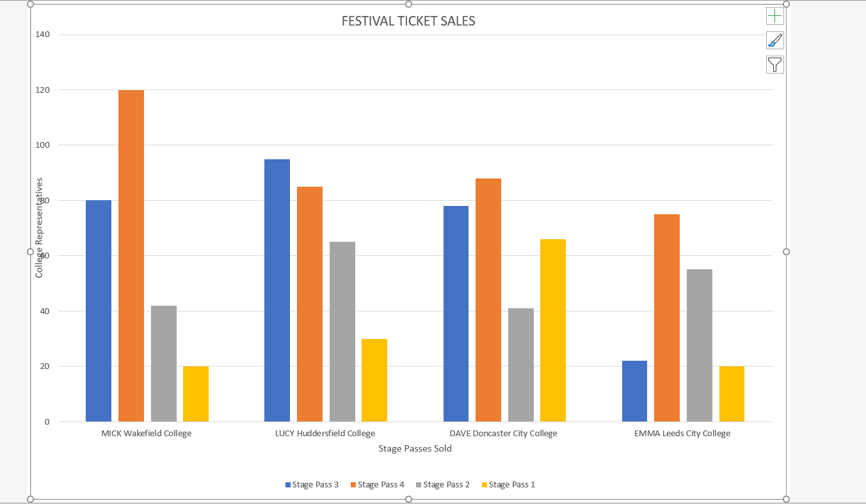Click the right-middle chart resize handle
The image size is (866, 504).
pyautogui.click(x=787, y=251)
